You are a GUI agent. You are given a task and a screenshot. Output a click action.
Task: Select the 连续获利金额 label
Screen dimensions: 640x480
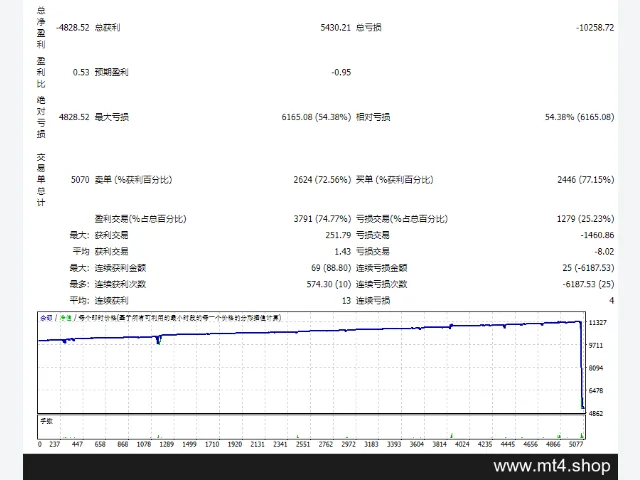120,268
